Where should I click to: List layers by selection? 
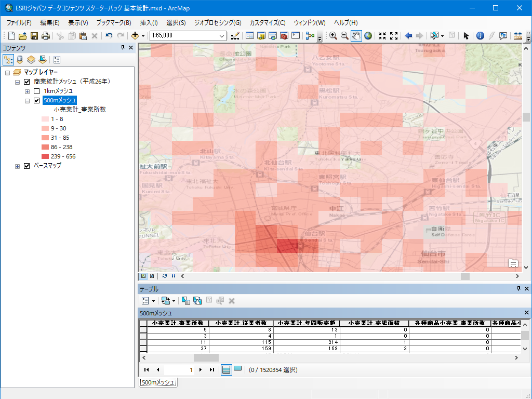pos(43,60)
